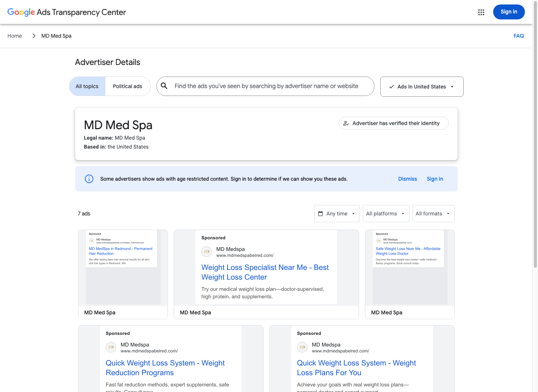The image size is (538, 392).
Task: Click the Advertiser Details heading
Action: [108, 62]
